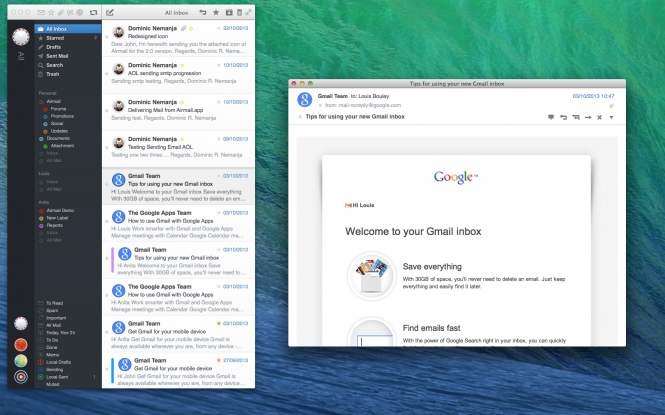Click the attachment paperclip in message window header

pos(611,106)
